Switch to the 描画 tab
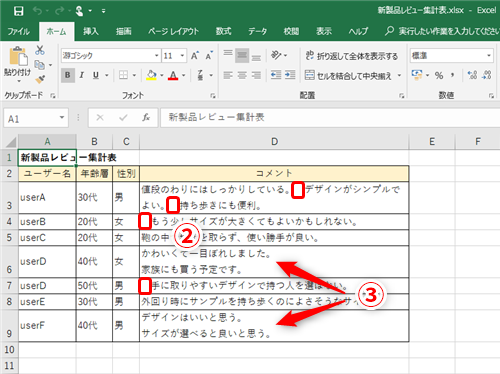 point(123,31)
